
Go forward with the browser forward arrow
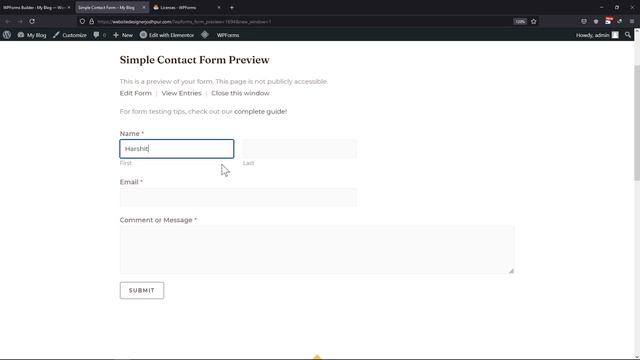click(20, 21)
